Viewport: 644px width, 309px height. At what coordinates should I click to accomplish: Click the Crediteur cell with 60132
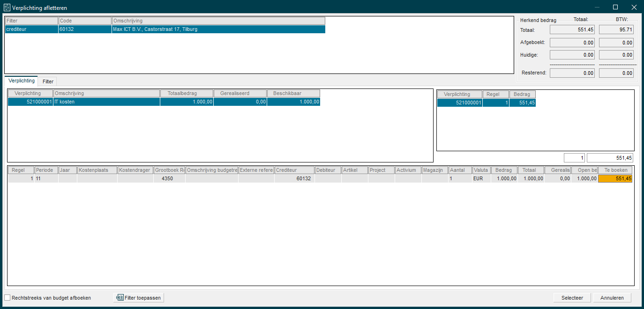coord(294,178)
